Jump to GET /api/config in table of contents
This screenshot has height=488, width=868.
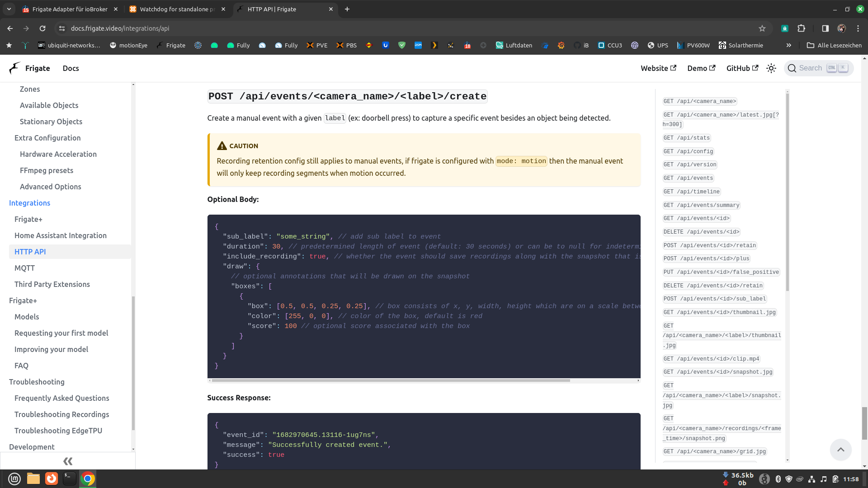coord(688,151)
